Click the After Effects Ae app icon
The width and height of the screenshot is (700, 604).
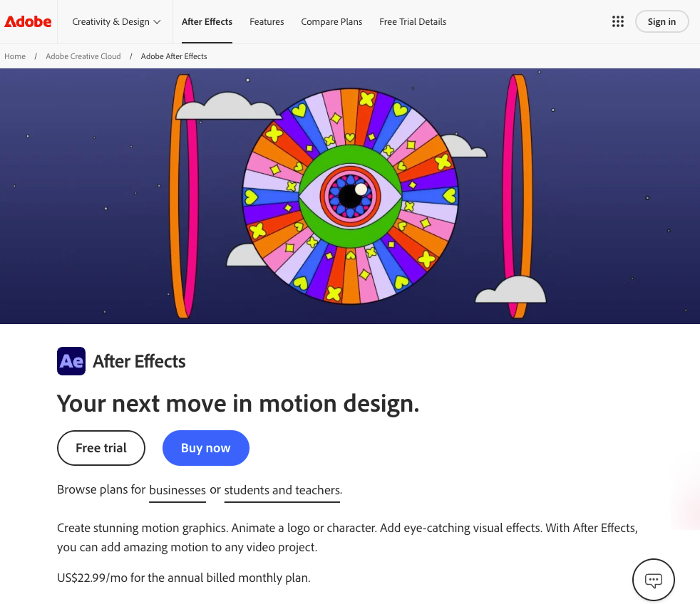[71, 361]
